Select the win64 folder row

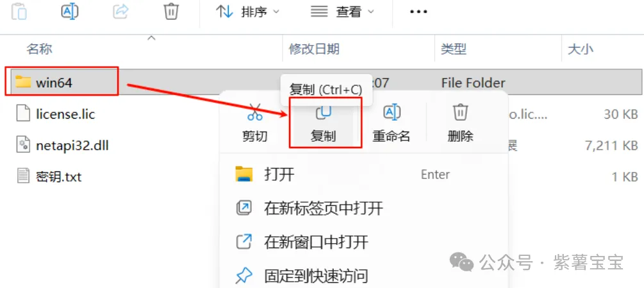tap(322, 83)
